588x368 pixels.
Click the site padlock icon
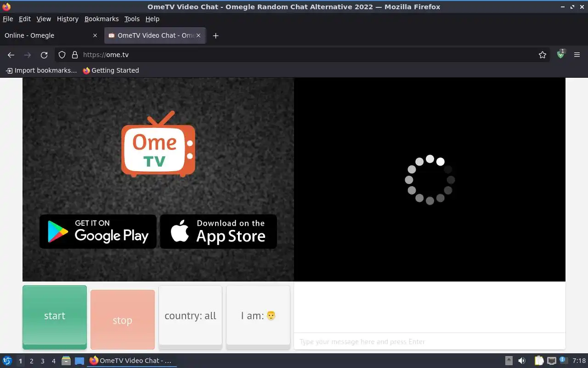pyautogui.click(x=75, y=55)
